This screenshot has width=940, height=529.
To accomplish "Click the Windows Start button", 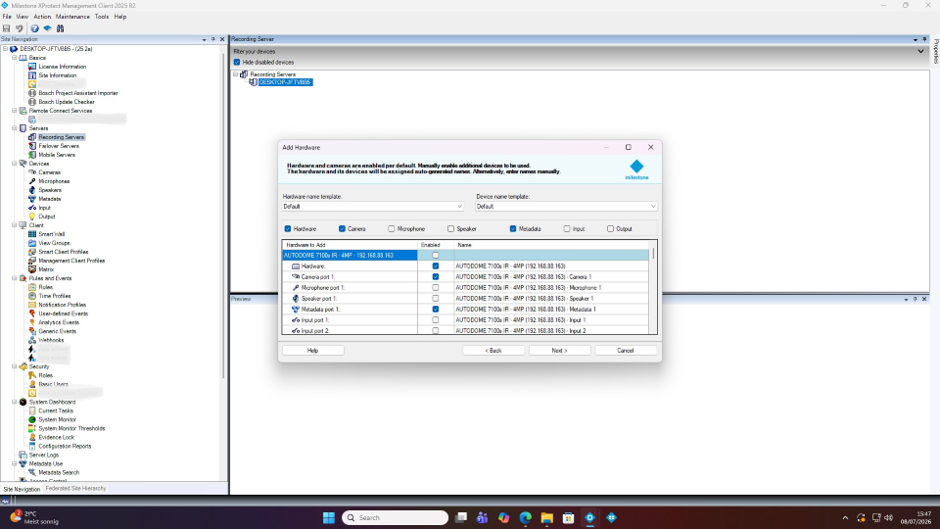I will [329, 518].
